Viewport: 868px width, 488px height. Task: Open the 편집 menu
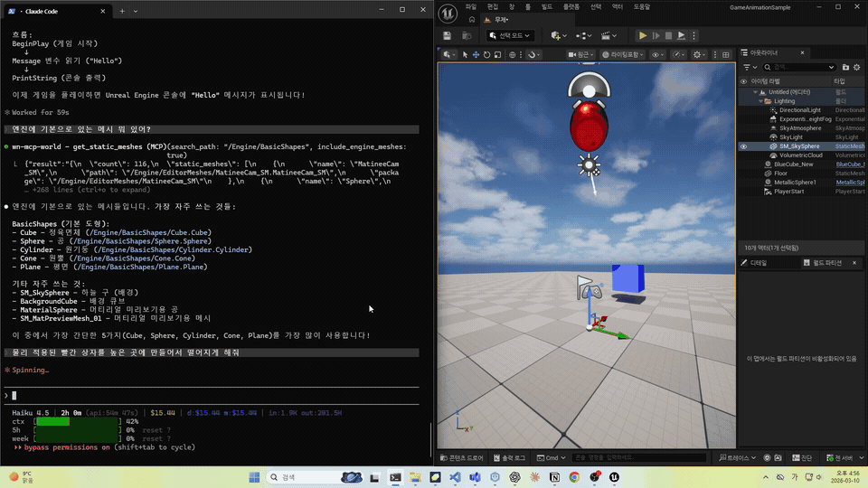coord(493,6)
